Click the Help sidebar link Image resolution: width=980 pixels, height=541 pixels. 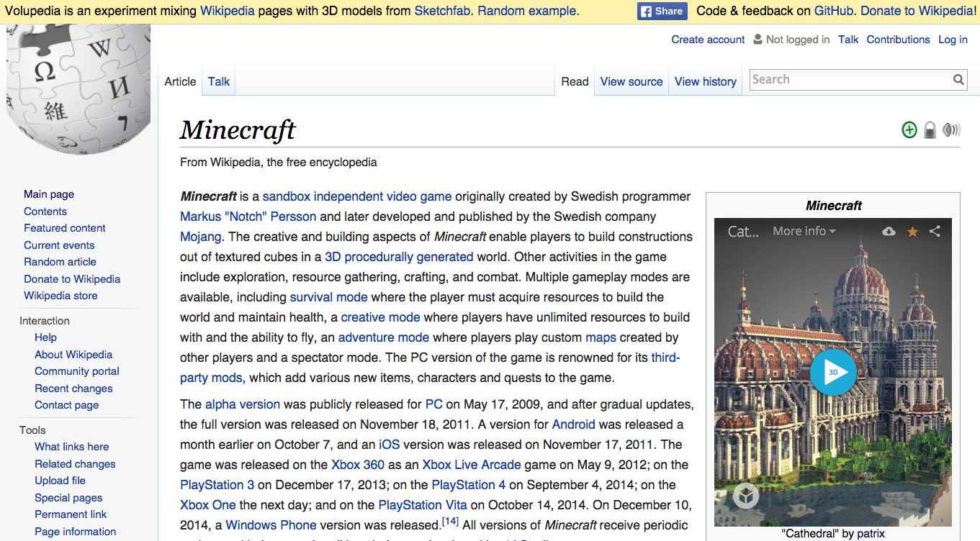[x=45, y=337]
